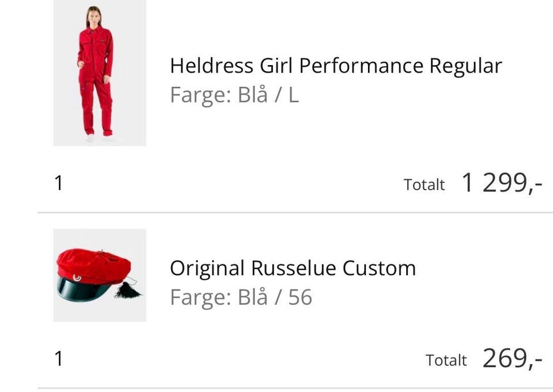
Task: Click the "Farge: Blå / 56" variant text
Action: coord(241,298)
